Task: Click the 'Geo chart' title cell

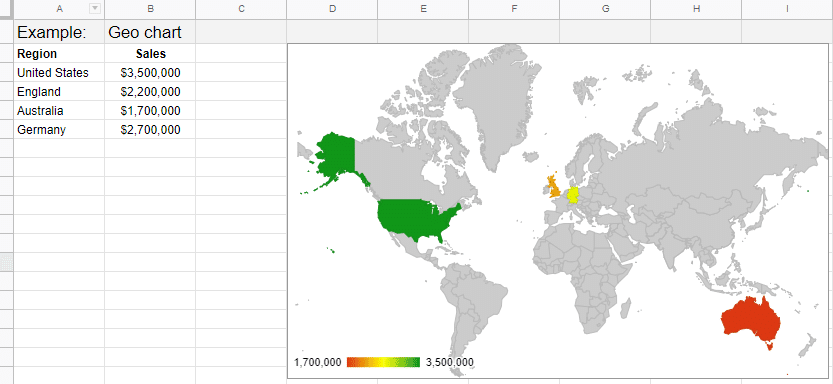Action: tap(150, 32)
